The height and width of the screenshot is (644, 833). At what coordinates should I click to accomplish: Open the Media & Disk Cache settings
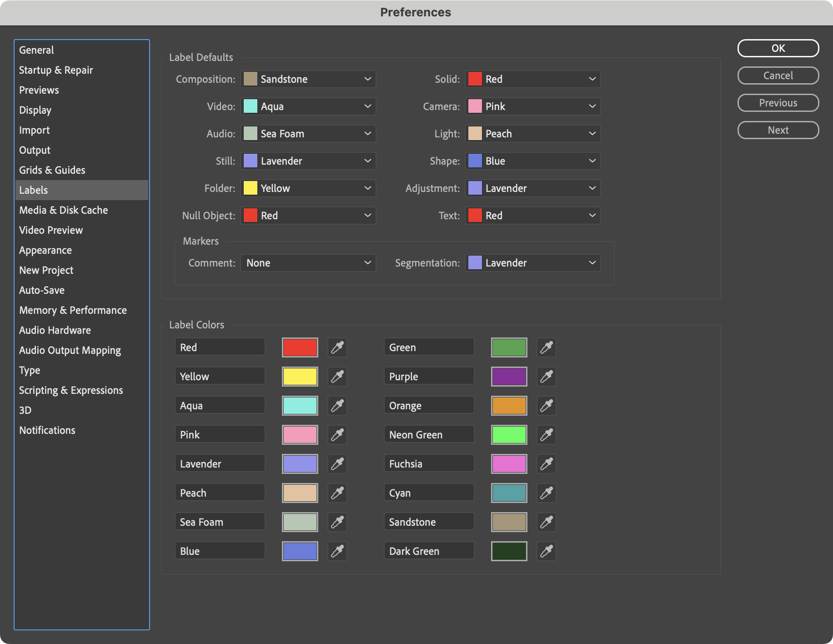[x=63, y=210]
